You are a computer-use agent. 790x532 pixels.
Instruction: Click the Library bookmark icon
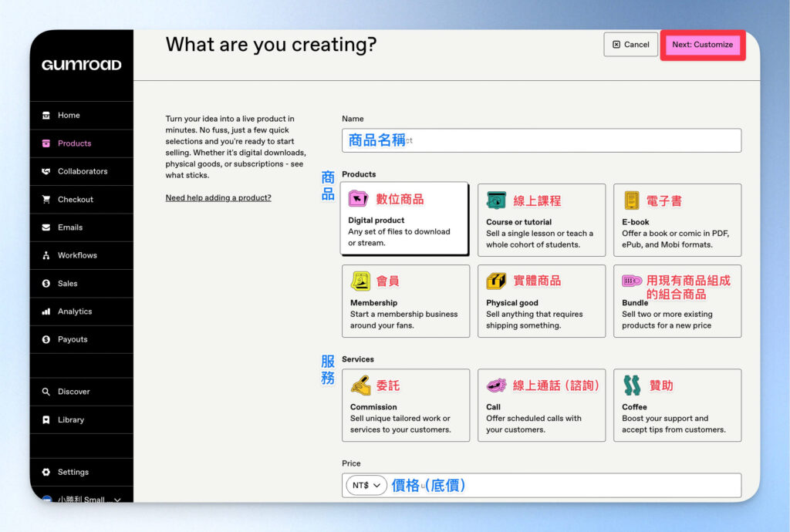(46, 419)
